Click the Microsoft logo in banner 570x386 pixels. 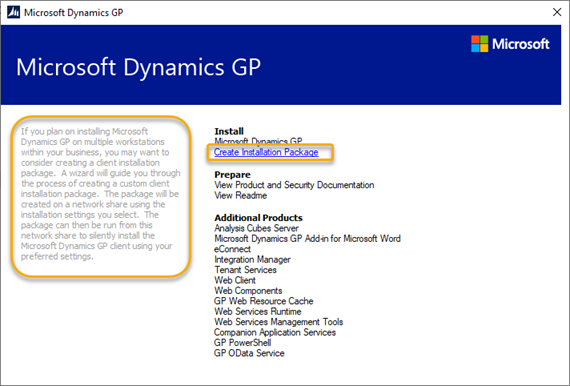pos(510,44)
